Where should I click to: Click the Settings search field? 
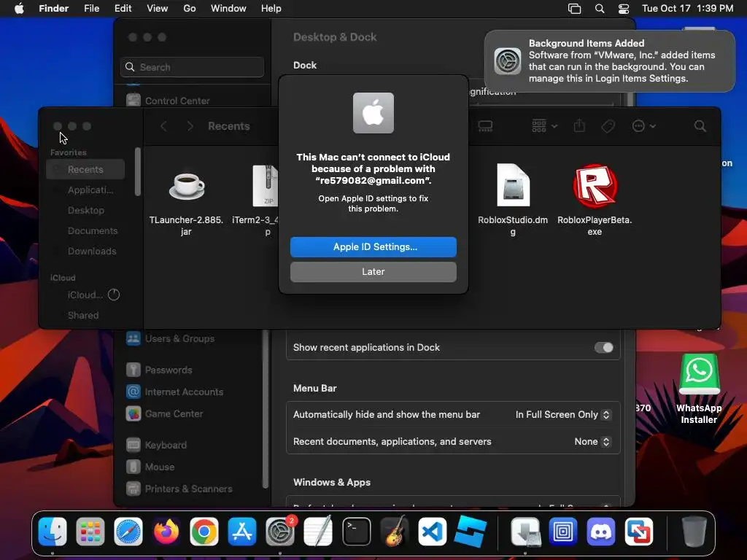tap(192, 67)
